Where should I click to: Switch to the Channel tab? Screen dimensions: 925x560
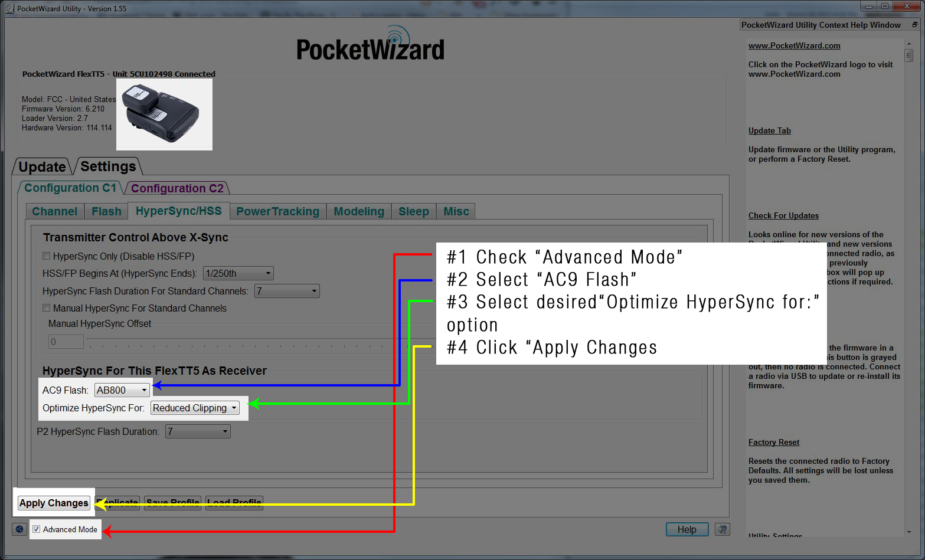54,211
